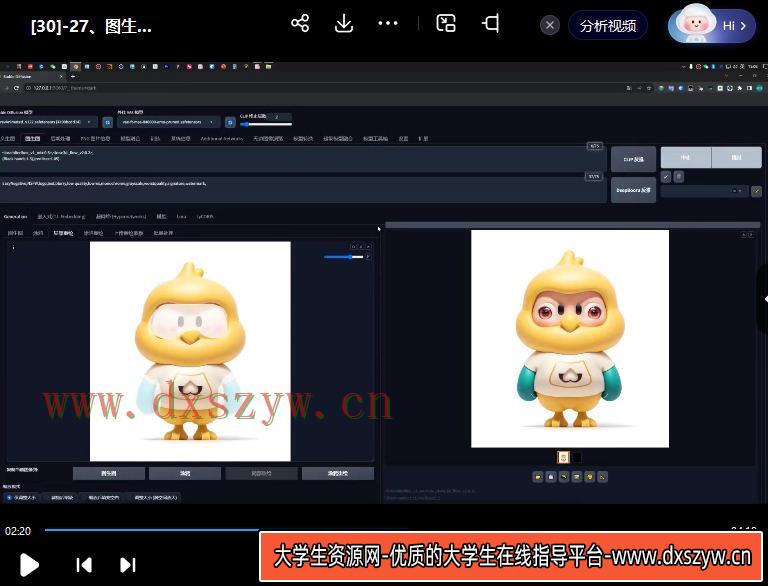Open picture-in-picture mini window icon

446,23
